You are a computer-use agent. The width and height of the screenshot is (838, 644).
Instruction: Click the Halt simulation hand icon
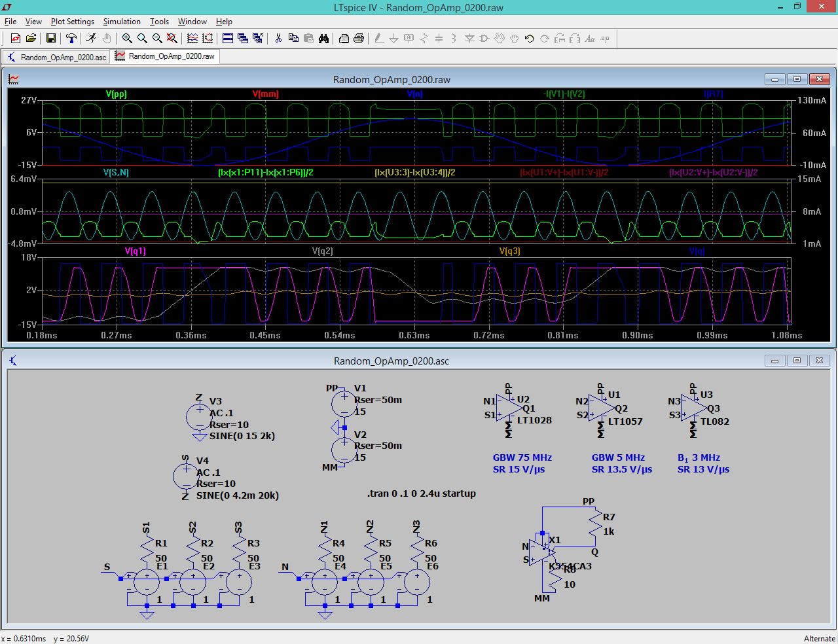tap(107, 39)
